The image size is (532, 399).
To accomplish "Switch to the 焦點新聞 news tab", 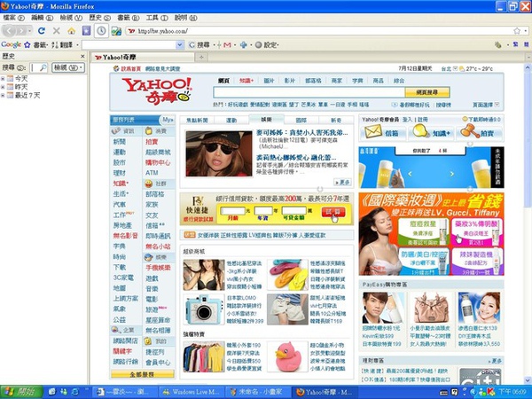I will click(x=197, y=120).
